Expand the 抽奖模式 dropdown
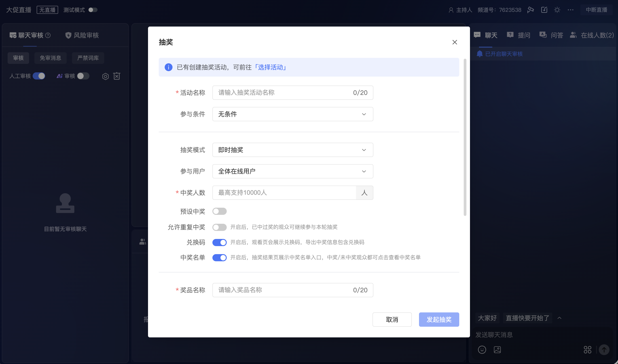Screen dimensions: 618x364 293,150
